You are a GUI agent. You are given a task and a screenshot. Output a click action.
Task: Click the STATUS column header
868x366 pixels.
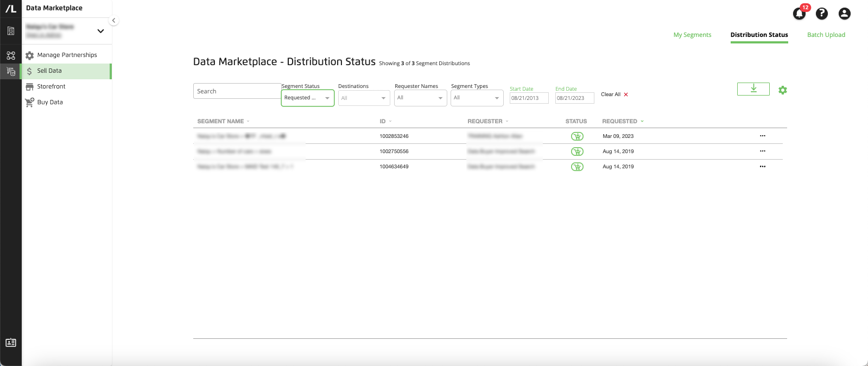576,121
